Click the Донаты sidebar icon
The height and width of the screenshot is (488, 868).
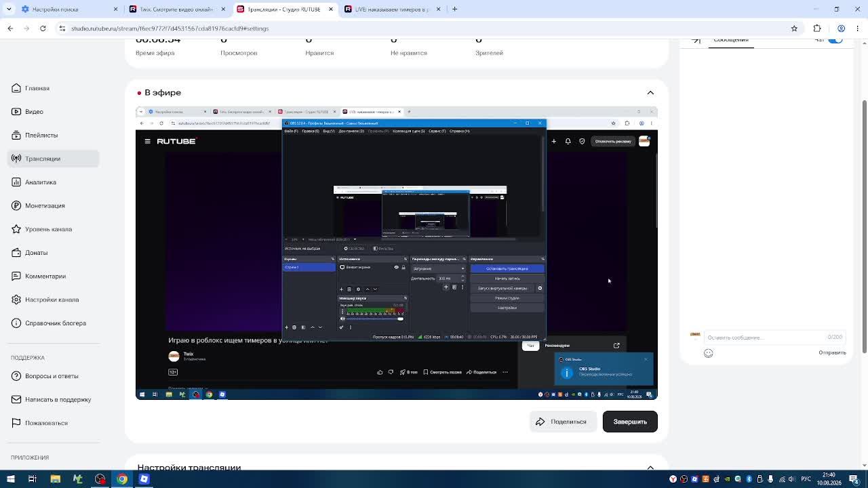tap(16, 253)
